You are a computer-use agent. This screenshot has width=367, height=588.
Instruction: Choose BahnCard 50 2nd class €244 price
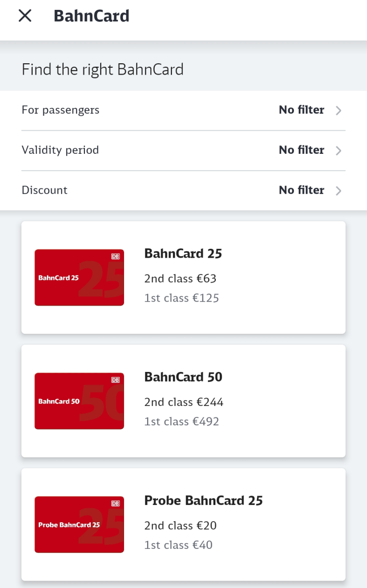pos(184,402)
